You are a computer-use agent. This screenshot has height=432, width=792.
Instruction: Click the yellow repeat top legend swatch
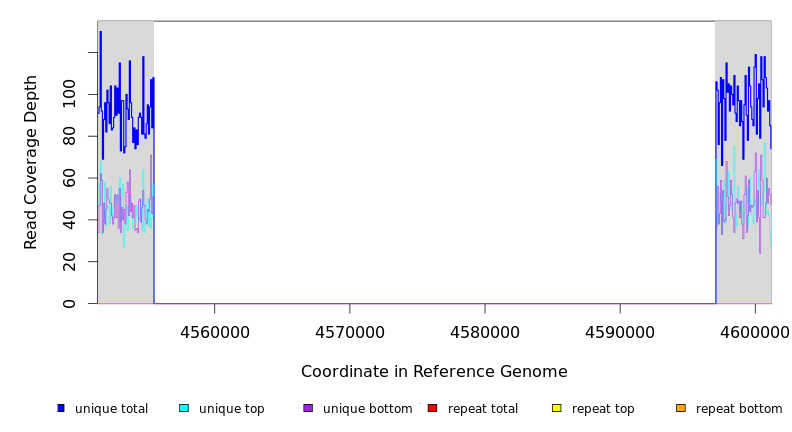pyautogui.click(x=557, y=408)
